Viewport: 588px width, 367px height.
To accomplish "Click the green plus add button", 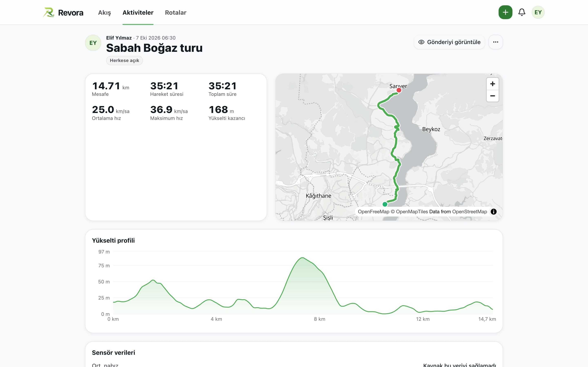I will 505,12.
